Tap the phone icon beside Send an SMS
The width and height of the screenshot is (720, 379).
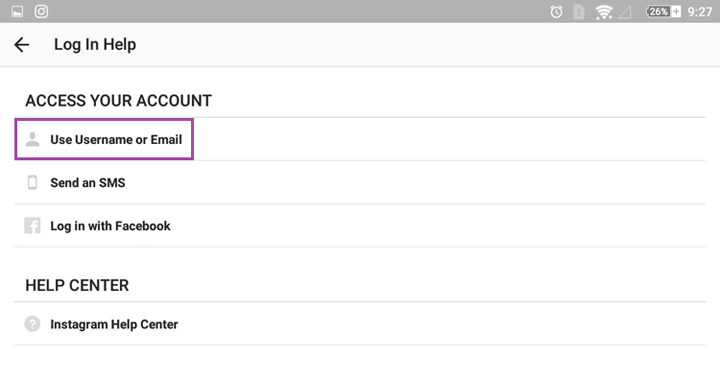[32, 182]
